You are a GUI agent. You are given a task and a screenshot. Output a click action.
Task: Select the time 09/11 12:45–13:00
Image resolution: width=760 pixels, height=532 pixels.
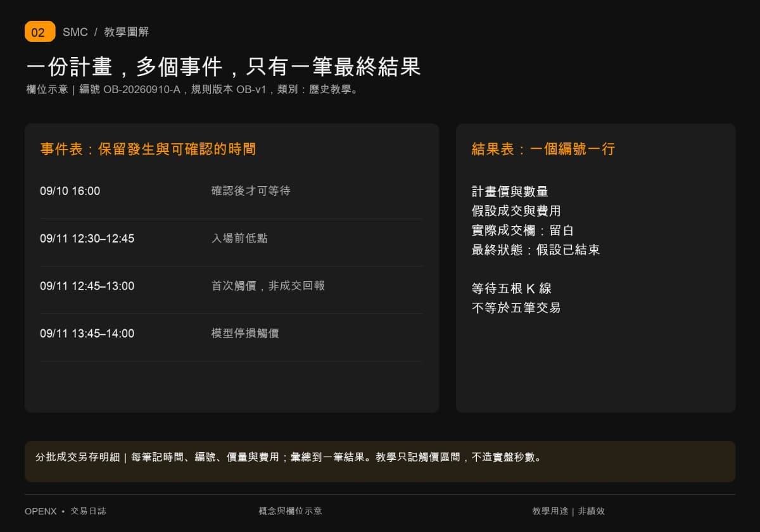pyautogui.click(x=87, y=286)
